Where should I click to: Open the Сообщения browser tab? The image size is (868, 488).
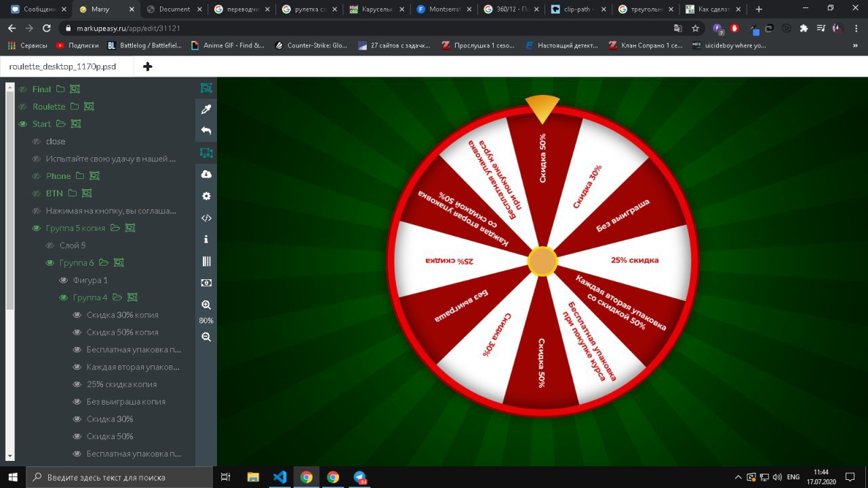(x=37, y=9)
